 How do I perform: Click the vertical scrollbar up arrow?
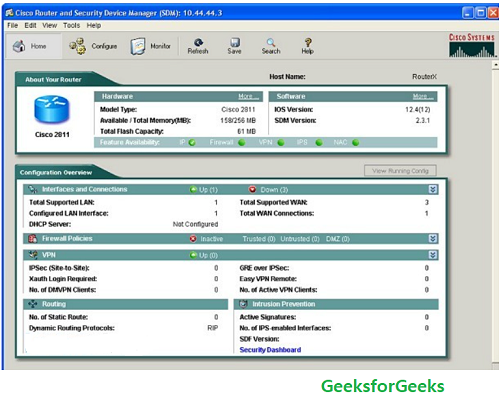(x=495, y=65)
